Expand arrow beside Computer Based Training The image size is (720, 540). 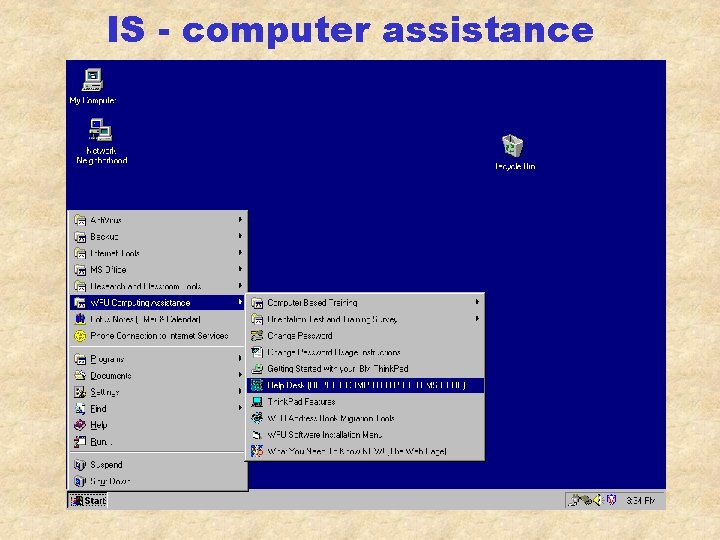478,302
